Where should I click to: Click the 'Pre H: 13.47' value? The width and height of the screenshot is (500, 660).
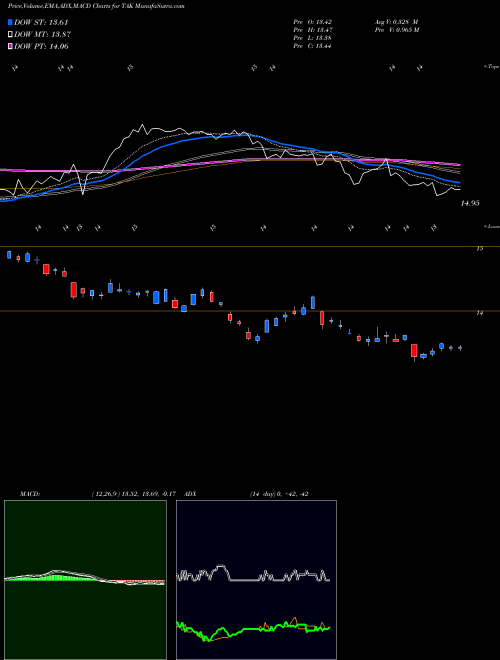click(x=314, y=30)
